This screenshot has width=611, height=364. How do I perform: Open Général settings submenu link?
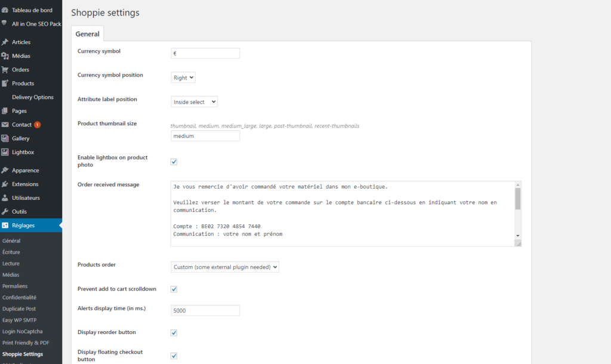[x=11, y=241]
